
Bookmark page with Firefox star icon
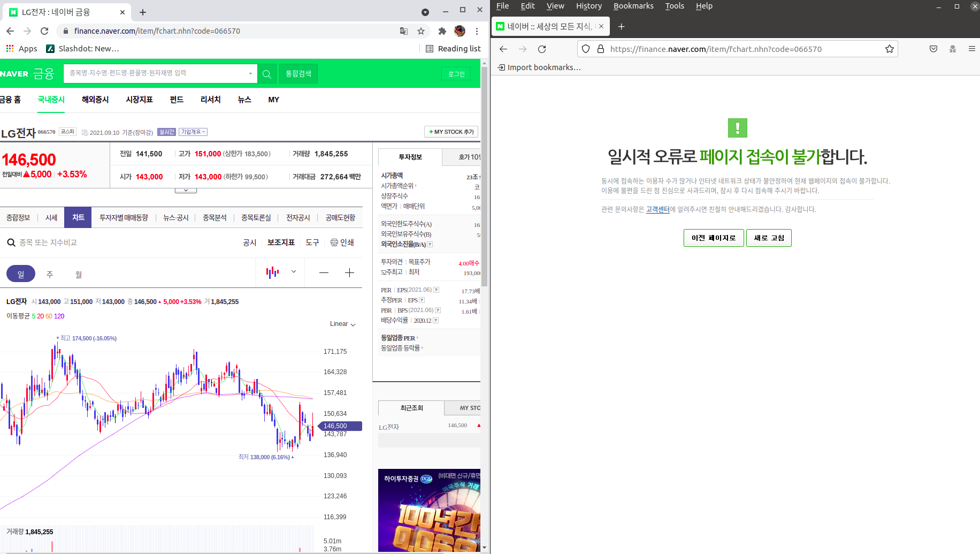click(x=890, y=49)
